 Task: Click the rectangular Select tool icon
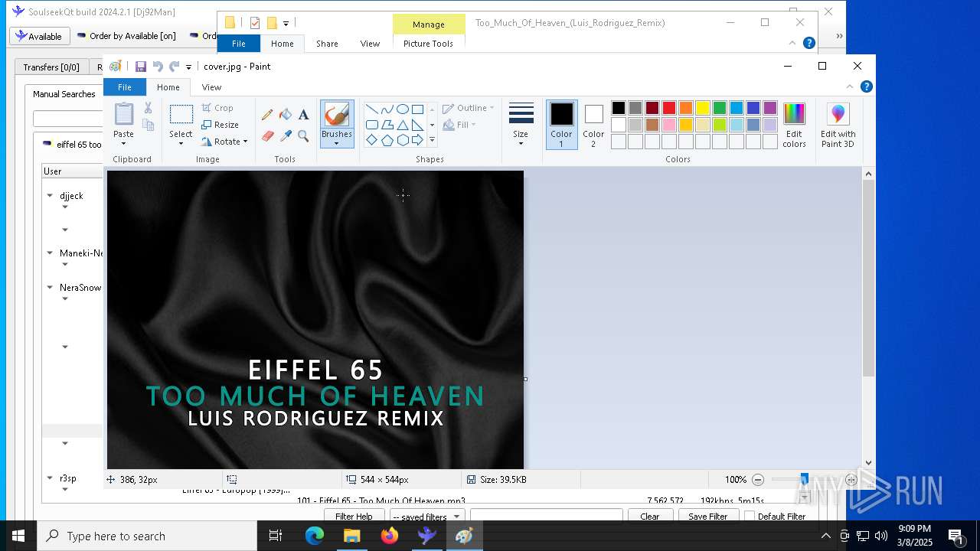pyautogui.click(x=181, y=115)
